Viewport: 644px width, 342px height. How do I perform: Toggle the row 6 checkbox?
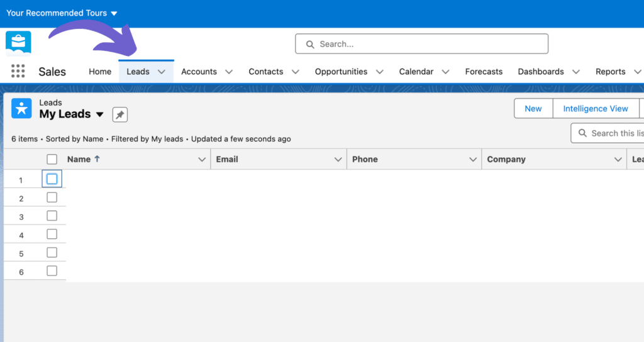click(52, 271)
